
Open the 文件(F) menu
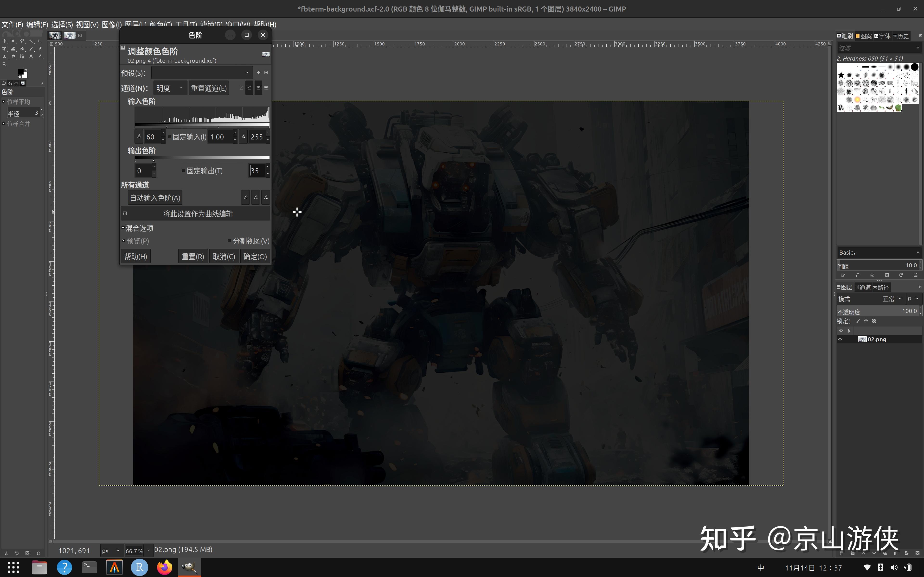[x=12, y=25]
